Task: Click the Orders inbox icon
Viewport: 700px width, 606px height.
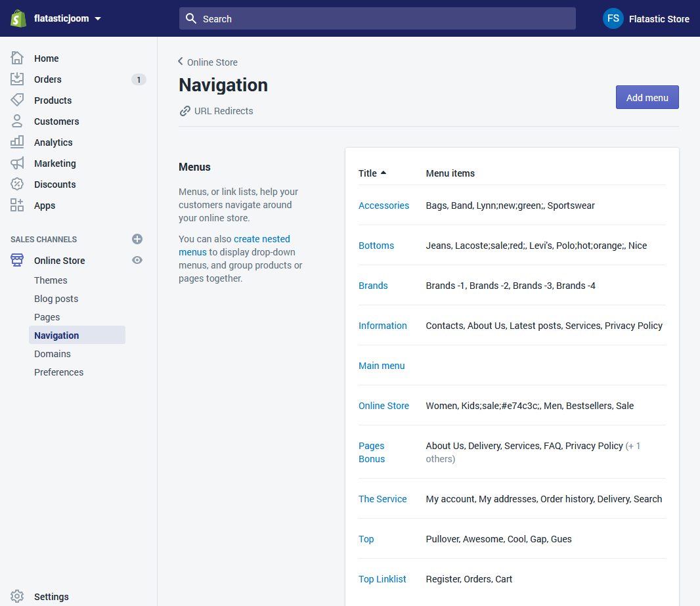Action: click(x=17, y=79)
